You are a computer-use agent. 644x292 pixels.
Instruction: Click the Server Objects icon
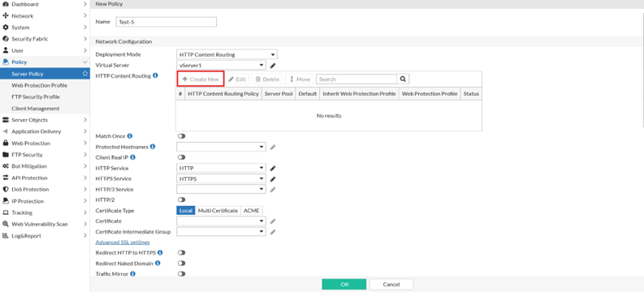point(6,120)
